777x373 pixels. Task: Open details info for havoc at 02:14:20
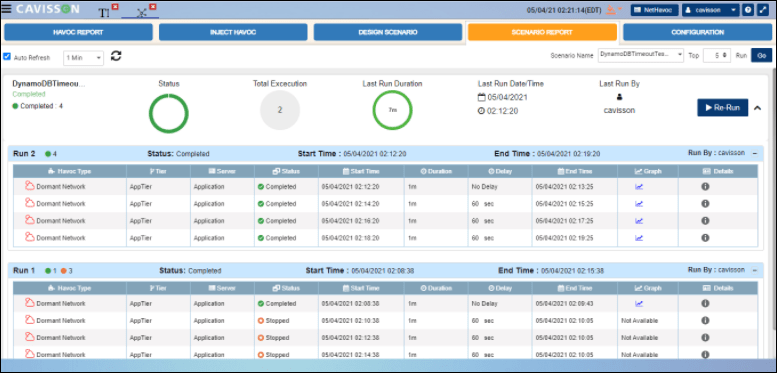point(705,204)
